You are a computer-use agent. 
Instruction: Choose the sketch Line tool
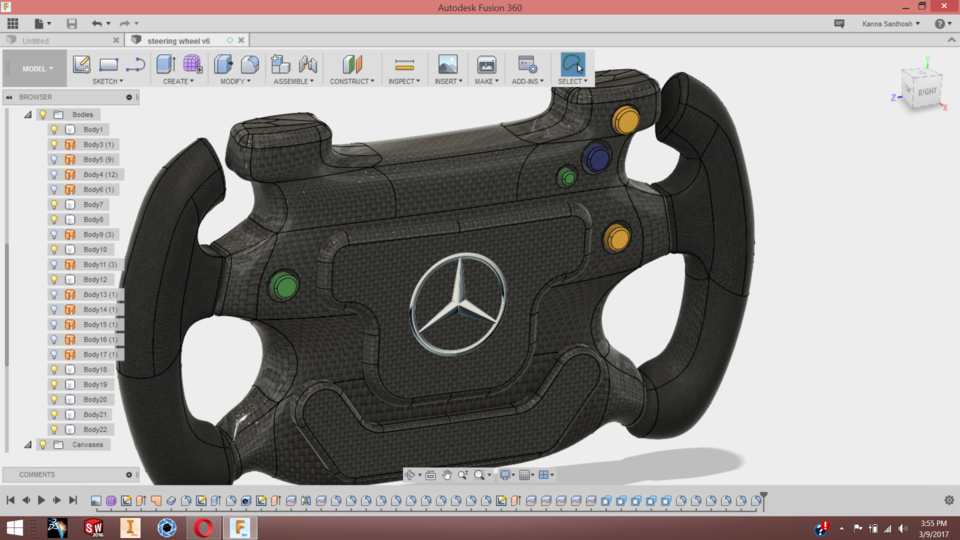point(135,64)
